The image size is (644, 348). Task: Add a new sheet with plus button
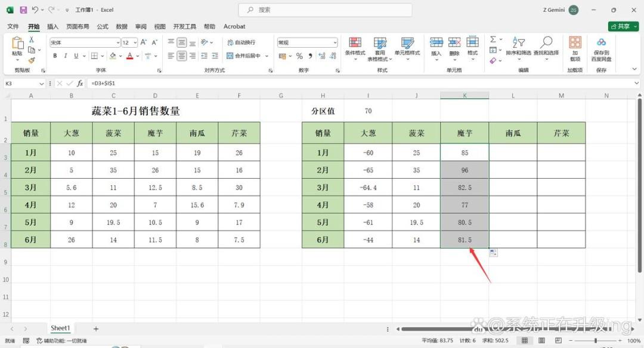click(x=95, y=329)
